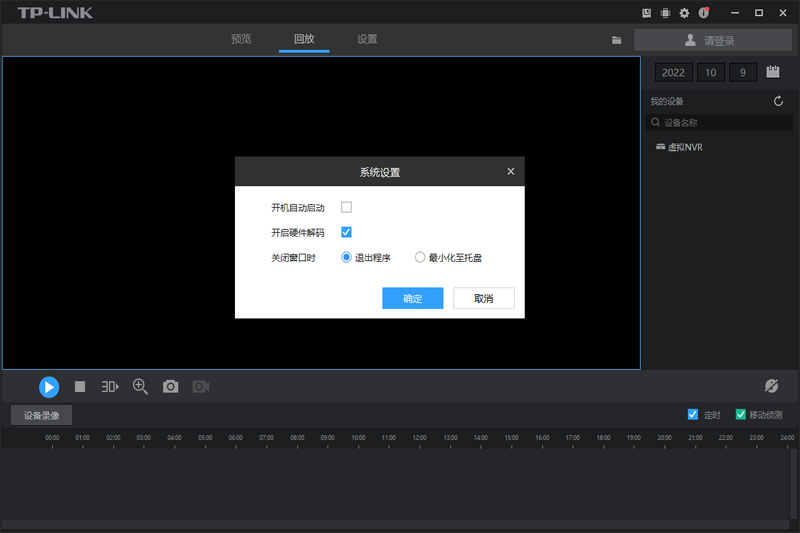Open the 设置 tab

tap(367, 39)
